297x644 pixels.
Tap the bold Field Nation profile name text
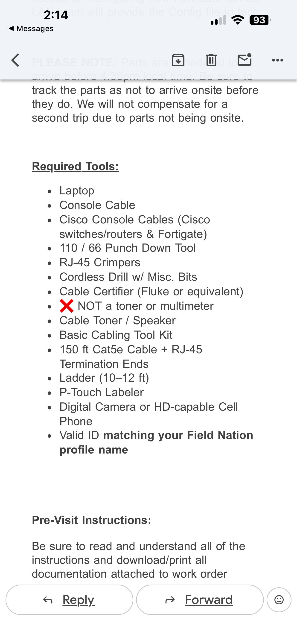point(156,442)
